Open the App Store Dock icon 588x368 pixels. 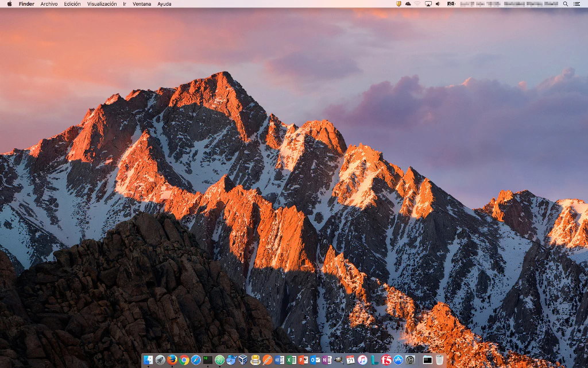click(x=398, y=360)
